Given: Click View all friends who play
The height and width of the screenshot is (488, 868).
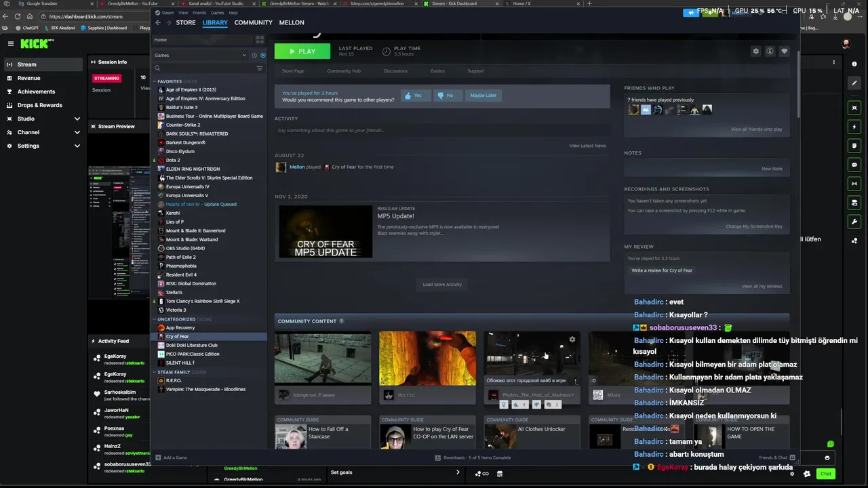Looking at the screenshot, I should click(x=756, y=129).
